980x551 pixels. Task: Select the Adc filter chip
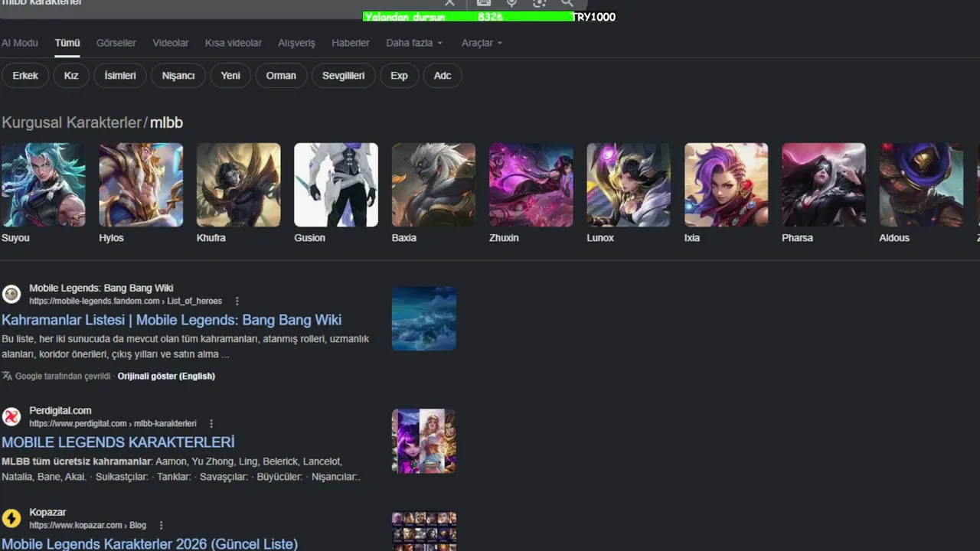pyautogui.click(x=443, y=76)
